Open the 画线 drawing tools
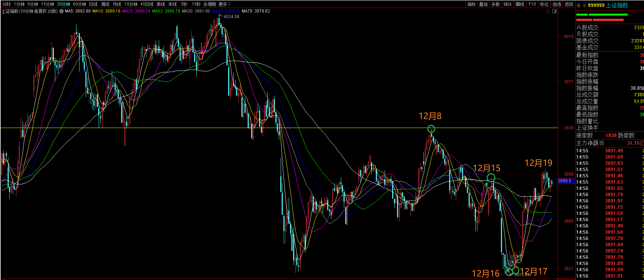This screenshot has height=280, width=644. click(520, 4)
